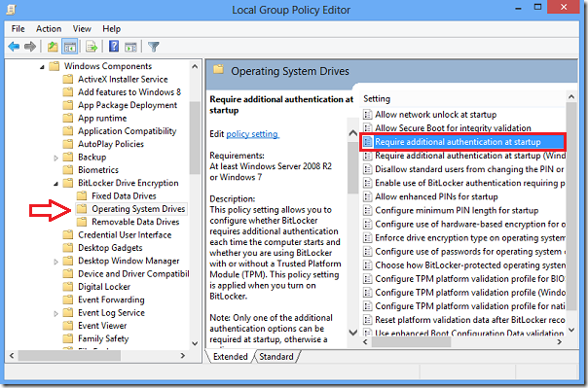Select Event Forwarding folder
Viewport: 588px width, 388px height.
(x=111, y=300)
